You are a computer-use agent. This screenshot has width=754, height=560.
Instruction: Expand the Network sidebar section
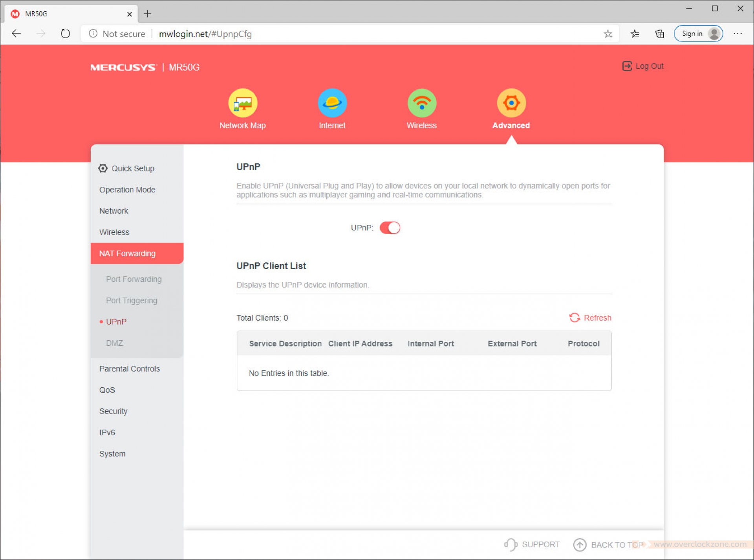114,211
